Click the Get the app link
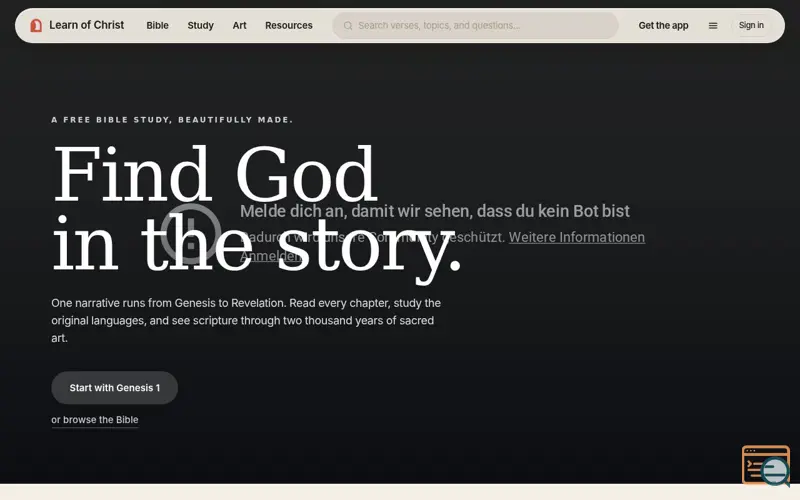 pyautogui.click(x=663, y=26)
